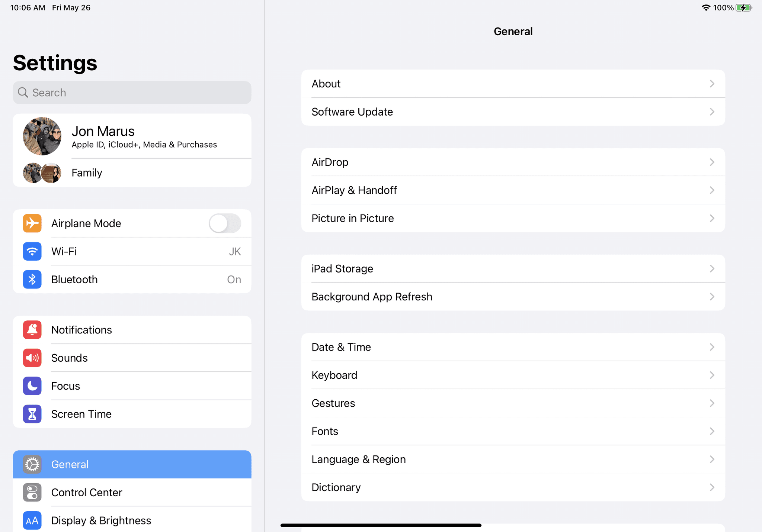Open Sounds settings
Screen dimensions: 762x532
(x=132, y=358)
